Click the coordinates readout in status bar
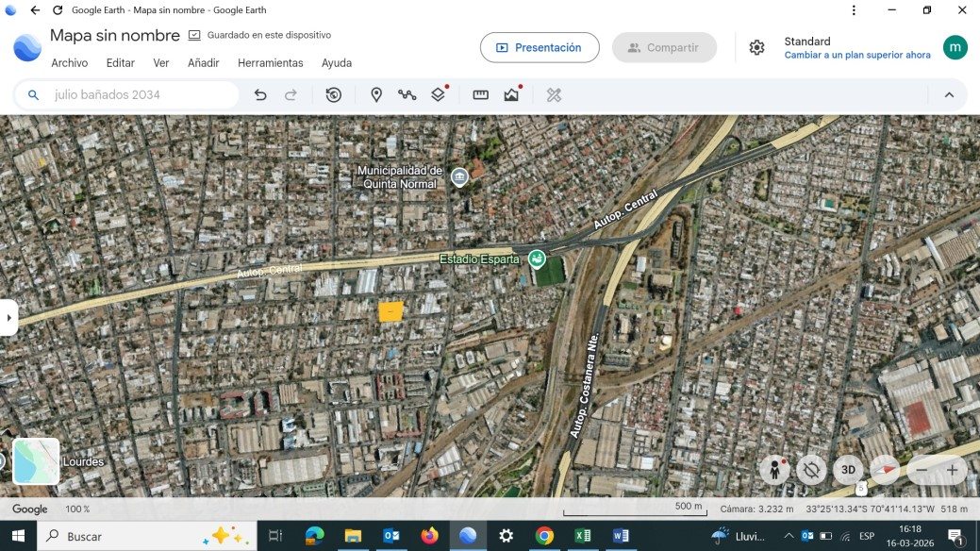This screenshot has width=980, height=551. tap(870, 509)
